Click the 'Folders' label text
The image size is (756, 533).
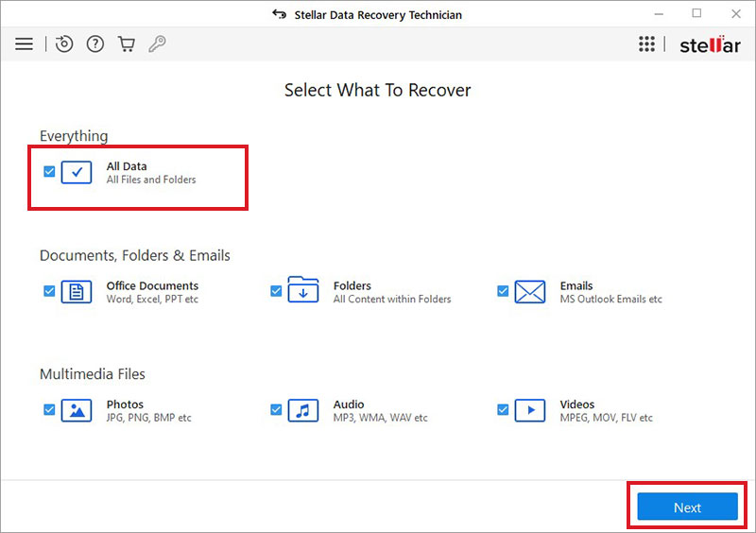[x=352, y=286]
